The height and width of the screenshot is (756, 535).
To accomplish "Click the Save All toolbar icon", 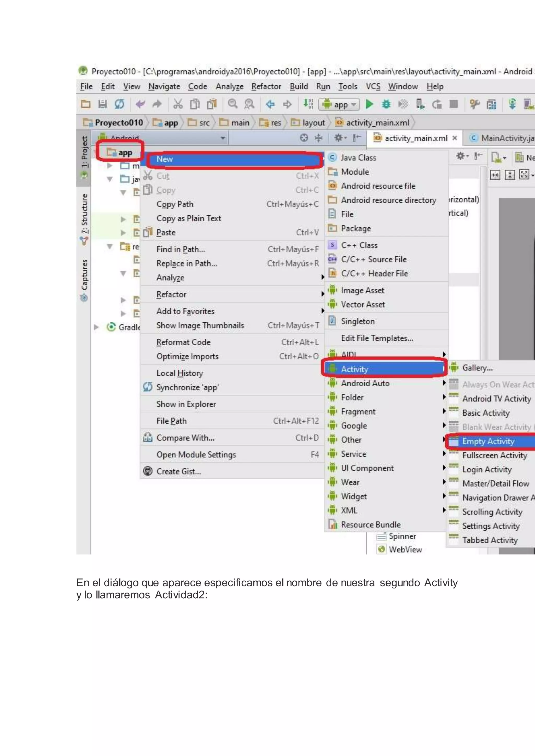I will pyautogui.click(x=102, y=104).
